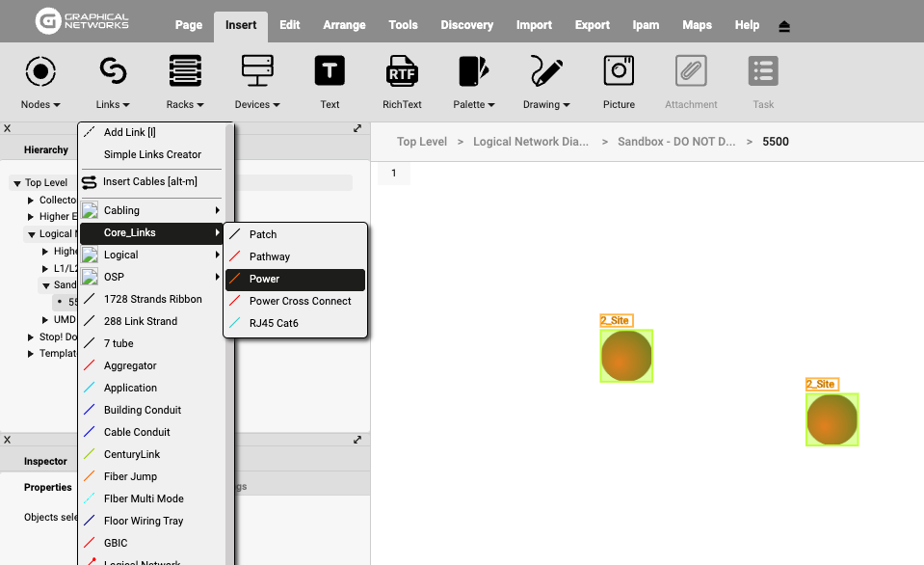Expand the Templates tree node arrow
This screenshot has width=924, height=565.
[x=31, y=354]
